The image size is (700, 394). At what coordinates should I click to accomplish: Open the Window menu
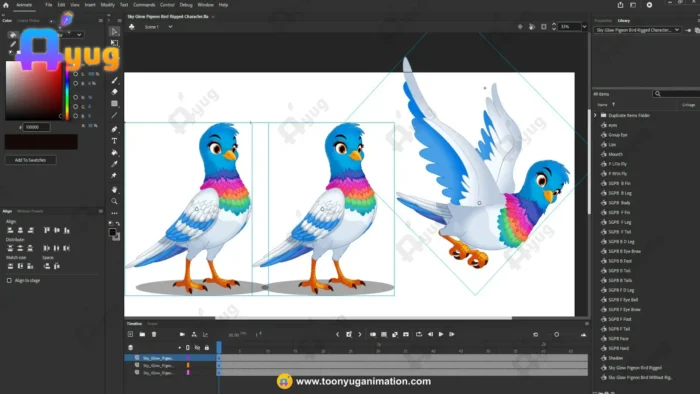pyautogui.click(x=205, y=5)
